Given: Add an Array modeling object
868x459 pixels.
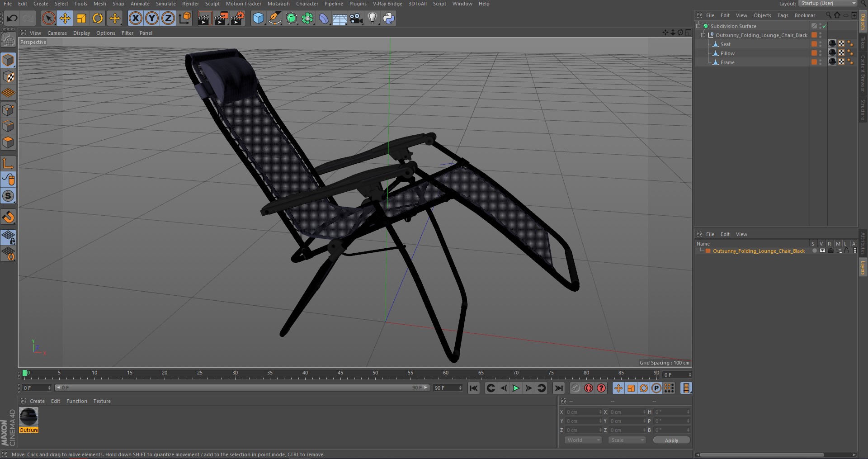Looking at the screenshot, I should (307, 19).
